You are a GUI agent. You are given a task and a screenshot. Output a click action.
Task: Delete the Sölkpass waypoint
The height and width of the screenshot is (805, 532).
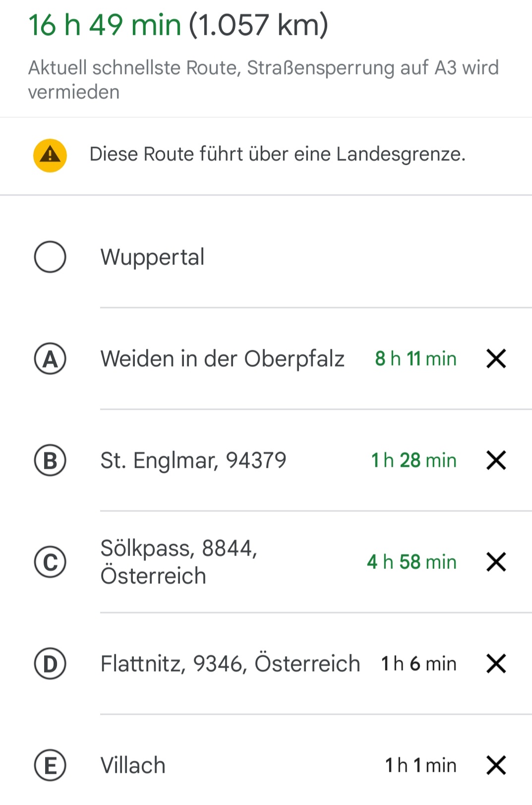click(496, 562)
